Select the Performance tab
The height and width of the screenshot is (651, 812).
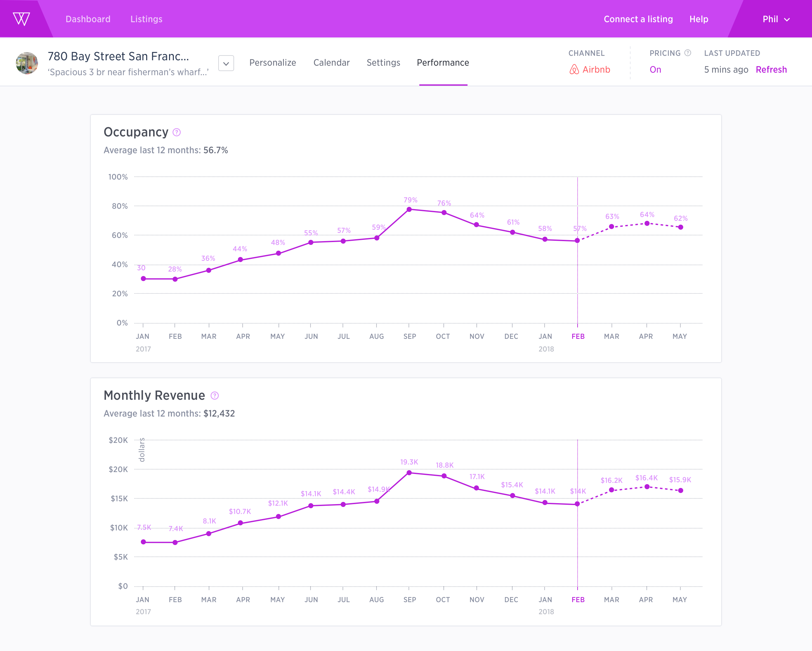pos(443,62)
